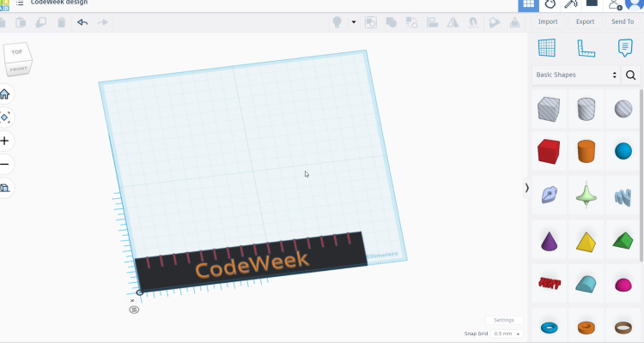Viewport: 644px width, 343px height.
Task: Click the ruler's close X handle
Action: tap(132, 300)
